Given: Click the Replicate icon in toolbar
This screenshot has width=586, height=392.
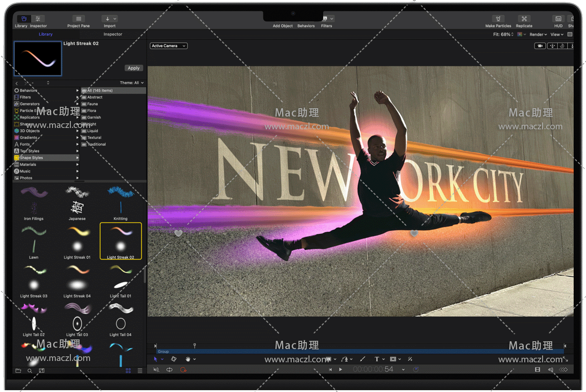Looking at the screenshot, I should pos(524,19).
